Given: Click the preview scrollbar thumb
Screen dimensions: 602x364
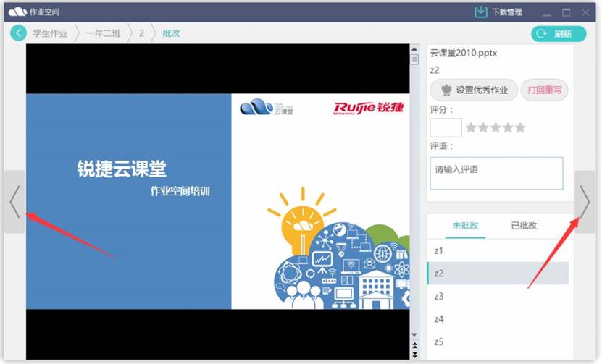Looking at the screenshot, I should 414,59.
